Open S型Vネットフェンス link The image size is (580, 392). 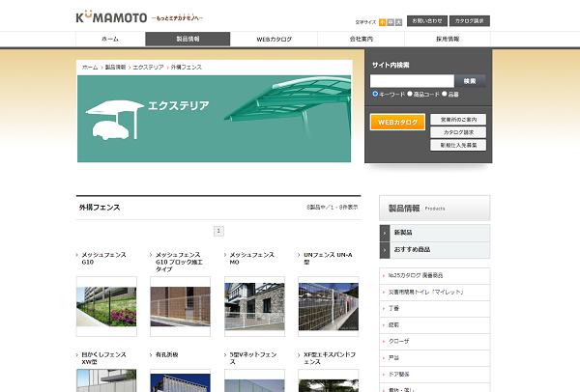click(x=253, y=358)
